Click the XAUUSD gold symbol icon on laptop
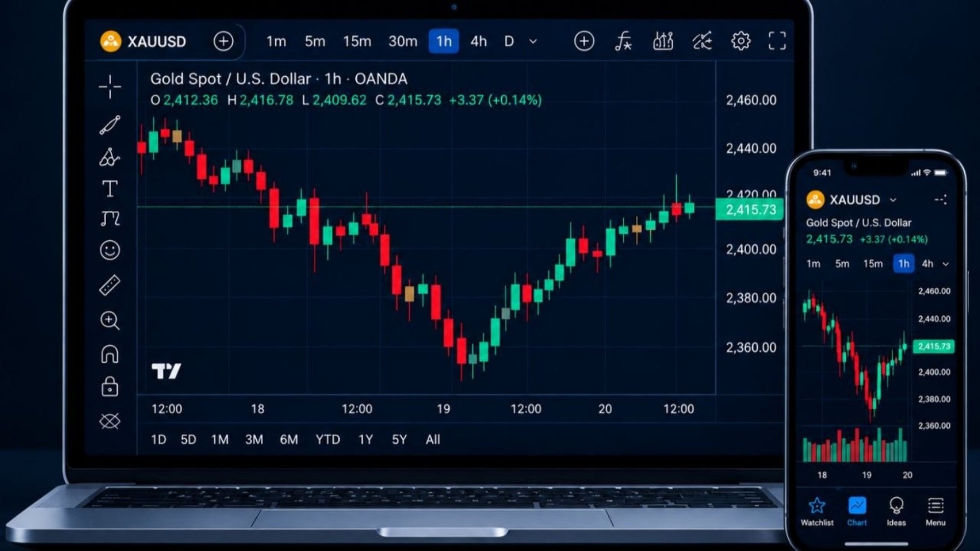 [x=111, y=41]
